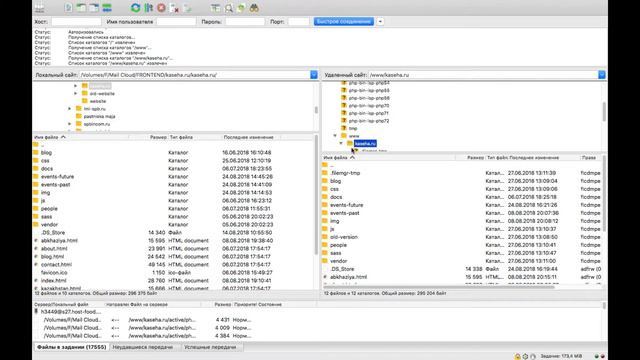Click question-mark icon of php-bin-lsp-php72
640x360 pixels.
point(344,121)
